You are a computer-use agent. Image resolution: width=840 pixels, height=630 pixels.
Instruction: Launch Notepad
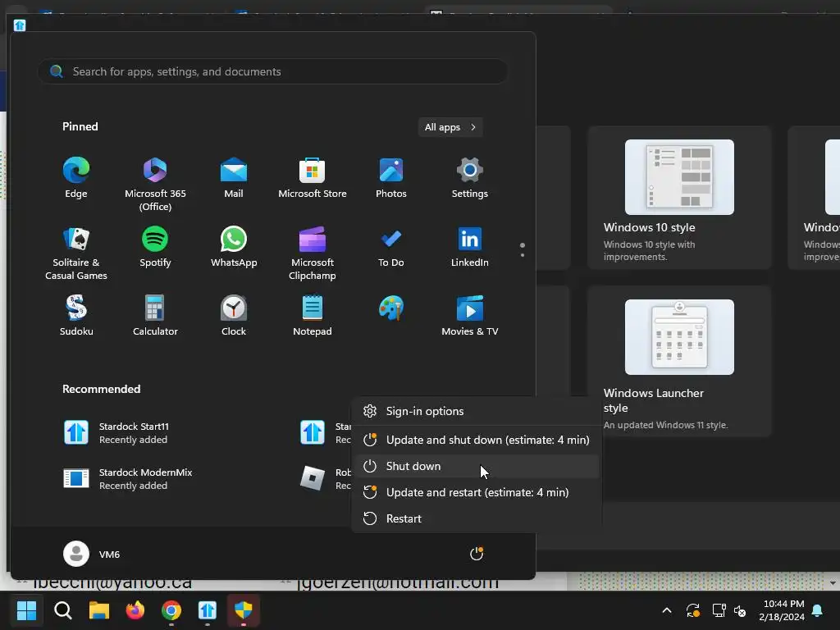click(x=313, y=316)
